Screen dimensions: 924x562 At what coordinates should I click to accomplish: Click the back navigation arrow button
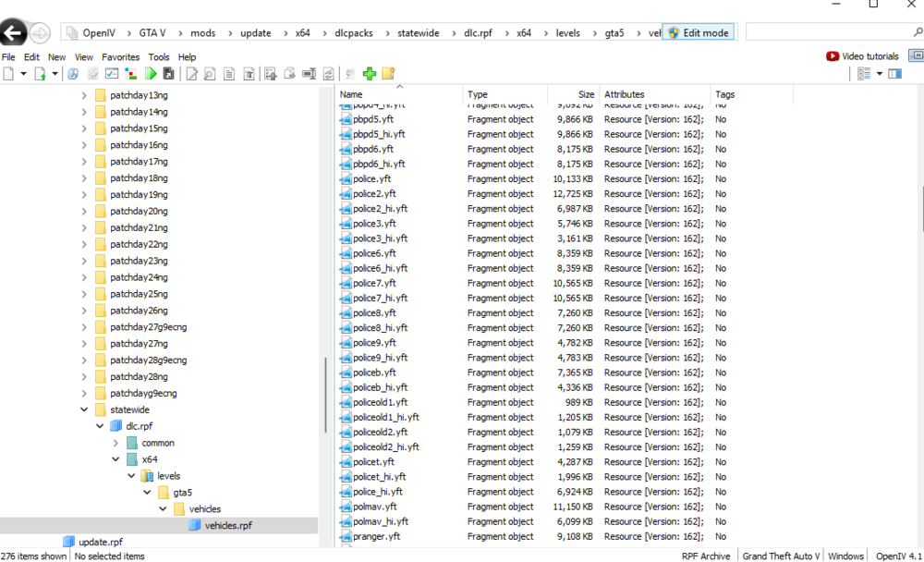click(x=13, y=32)
